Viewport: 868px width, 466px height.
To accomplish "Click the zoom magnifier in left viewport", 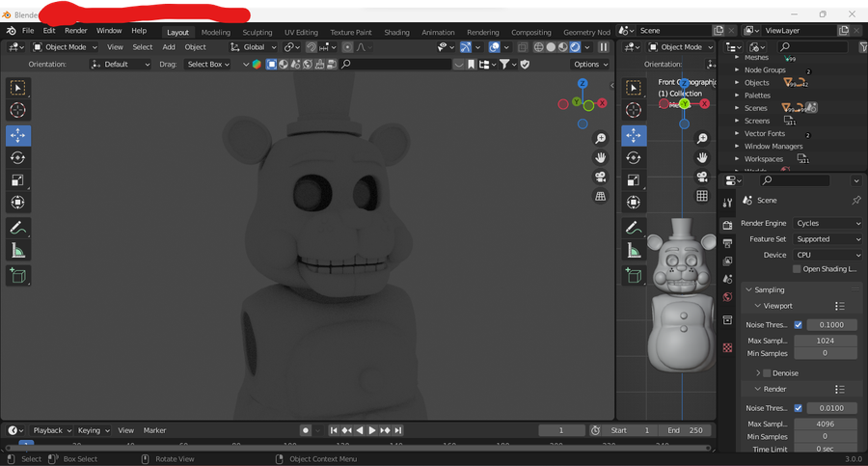I will pyautogui.click(x=600, y=139).
